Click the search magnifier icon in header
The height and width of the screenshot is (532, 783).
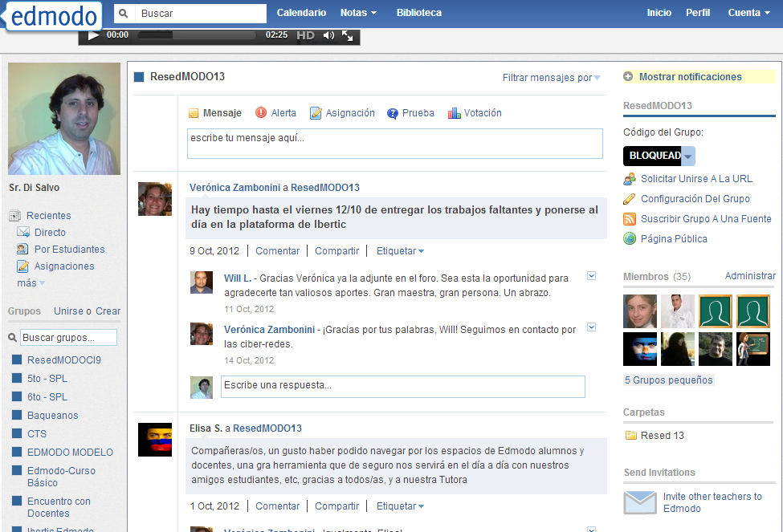(124, 13)
